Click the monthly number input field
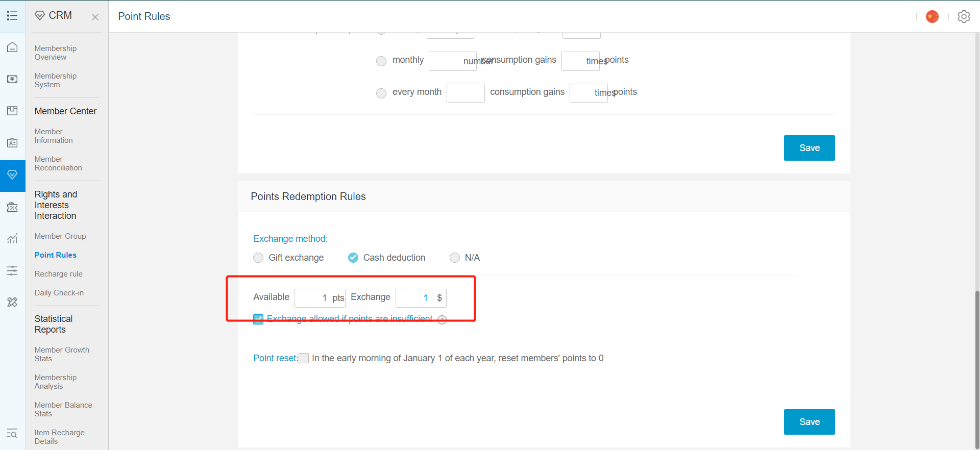980x450 pixels. coord(453,61)
